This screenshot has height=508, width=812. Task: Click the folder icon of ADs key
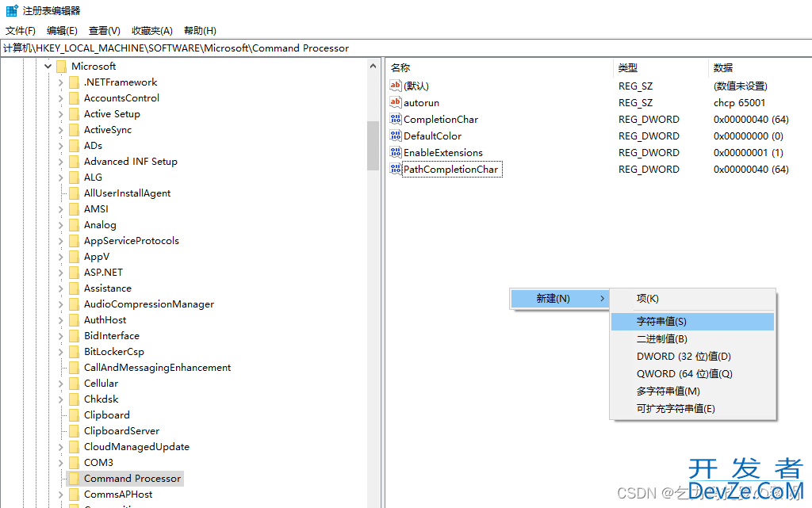click(x=74, y=145)
